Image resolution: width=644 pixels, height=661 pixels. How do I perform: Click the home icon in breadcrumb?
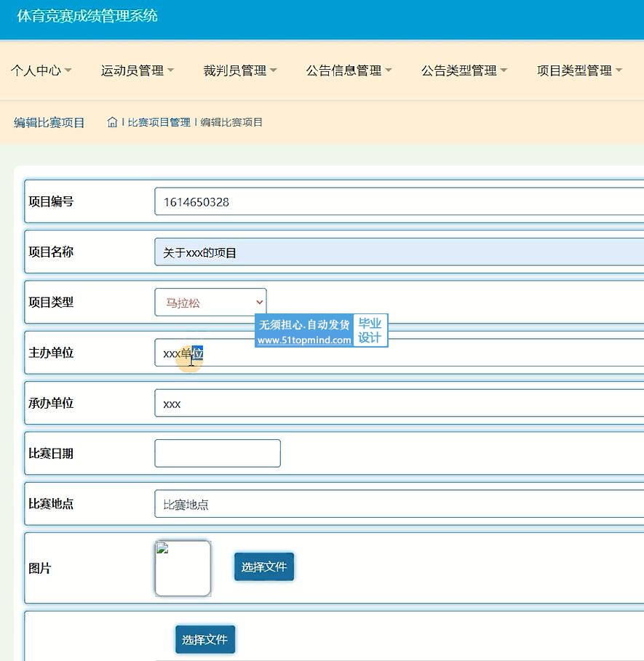pyautogui.click(x=112, y=122)
